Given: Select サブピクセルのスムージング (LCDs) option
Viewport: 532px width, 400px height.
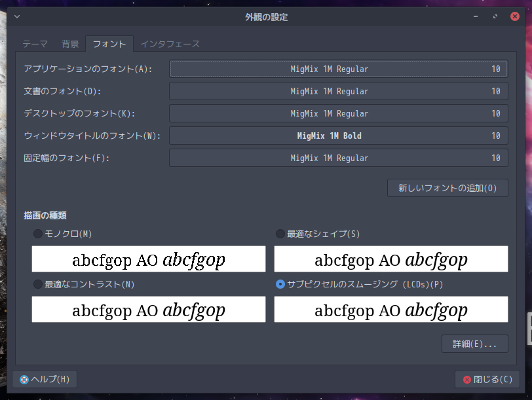Looking at the screenshot, I should tap(280, 285).
